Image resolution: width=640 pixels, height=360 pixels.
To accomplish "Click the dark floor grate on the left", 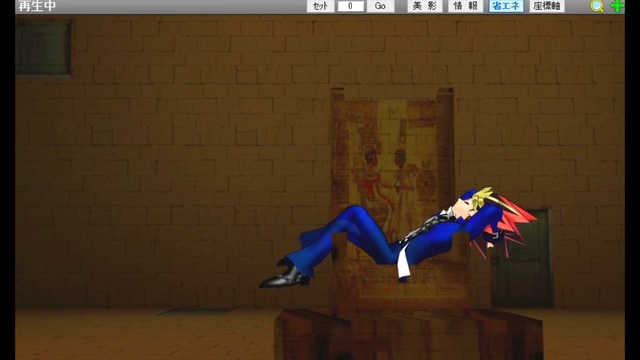I will (x=195, y=311).
